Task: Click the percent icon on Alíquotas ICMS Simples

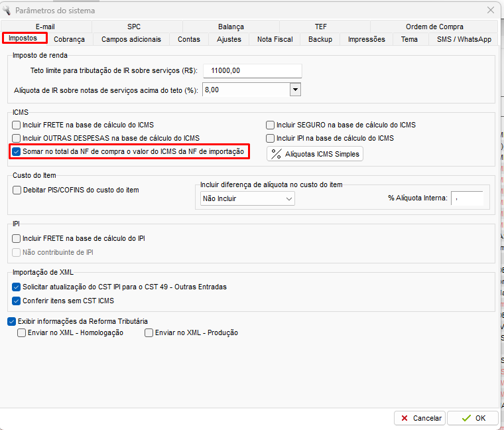Action: click(277, 154)
